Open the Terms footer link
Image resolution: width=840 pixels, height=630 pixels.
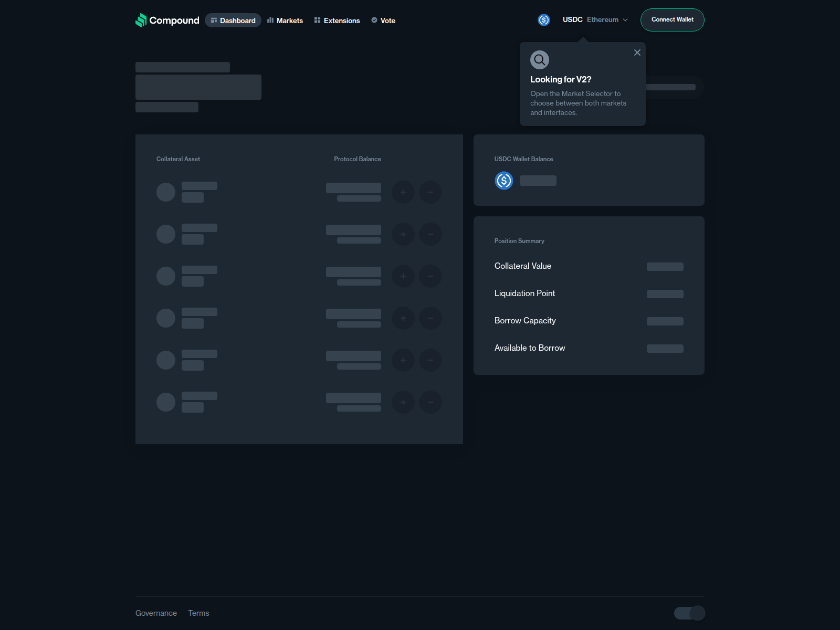[198, 613]
